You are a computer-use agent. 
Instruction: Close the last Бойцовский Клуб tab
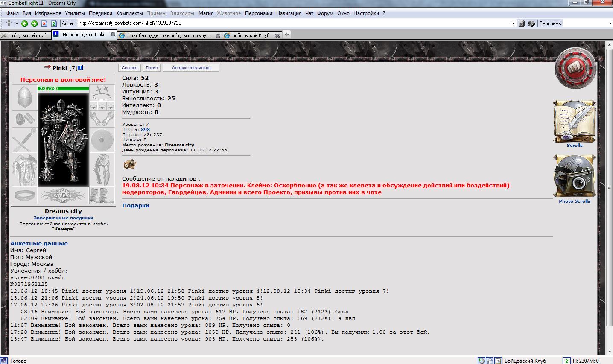[x=278, y=36]
